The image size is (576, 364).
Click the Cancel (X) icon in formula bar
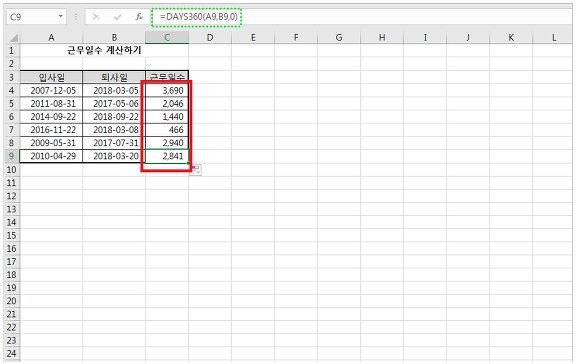(x=96, y=17)
